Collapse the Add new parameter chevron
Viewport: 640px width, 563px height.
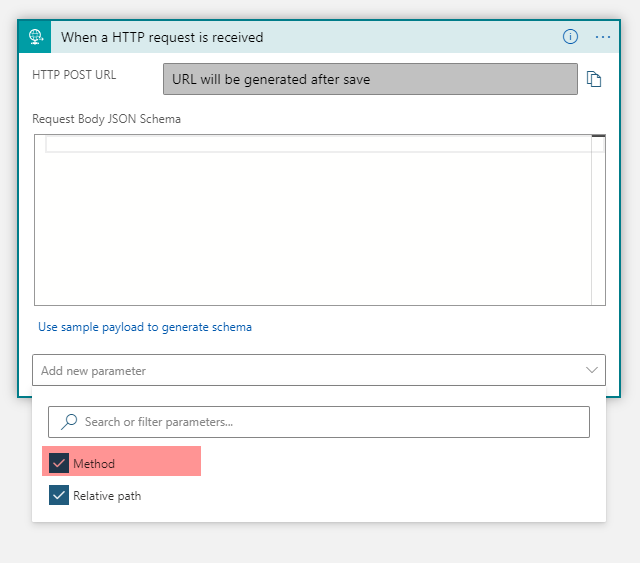point(591,370)
